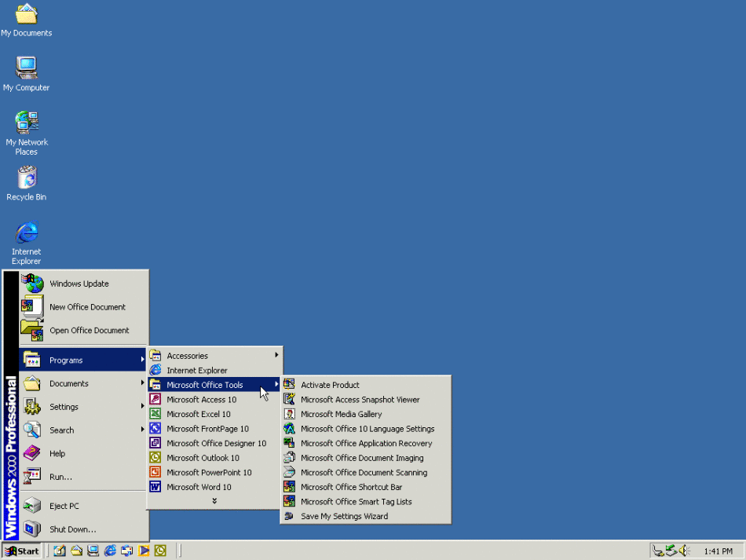Open Microsoft Access 10
The width and height of the screenshot is (746, 560).
click(x=201, y=400)
